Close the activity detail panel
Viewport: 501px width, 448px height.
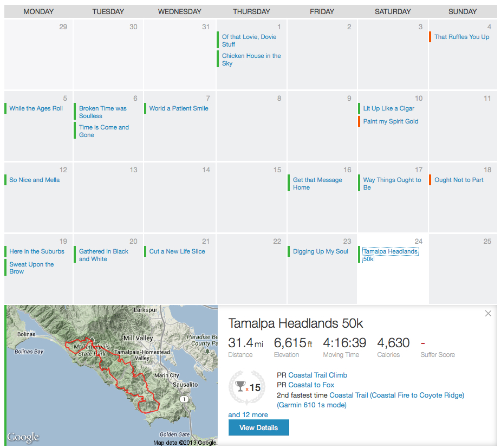click(x=488, y=314)
